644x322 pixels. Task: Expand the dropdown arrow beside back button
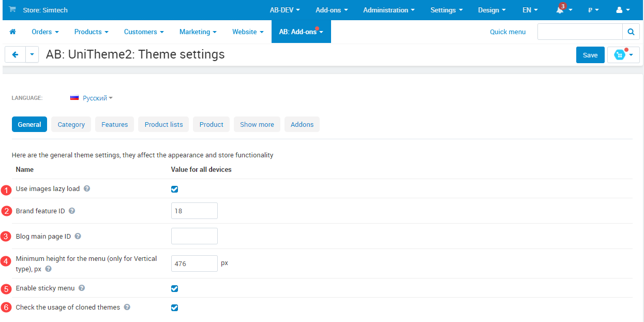tap(32, 54)
